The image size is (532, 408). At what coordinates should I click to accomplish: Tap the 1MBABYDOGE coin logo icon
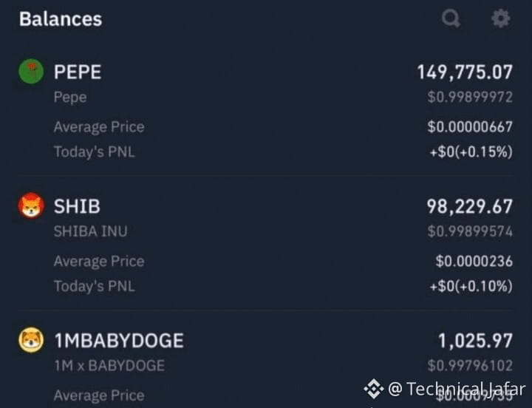pos(31,340)
